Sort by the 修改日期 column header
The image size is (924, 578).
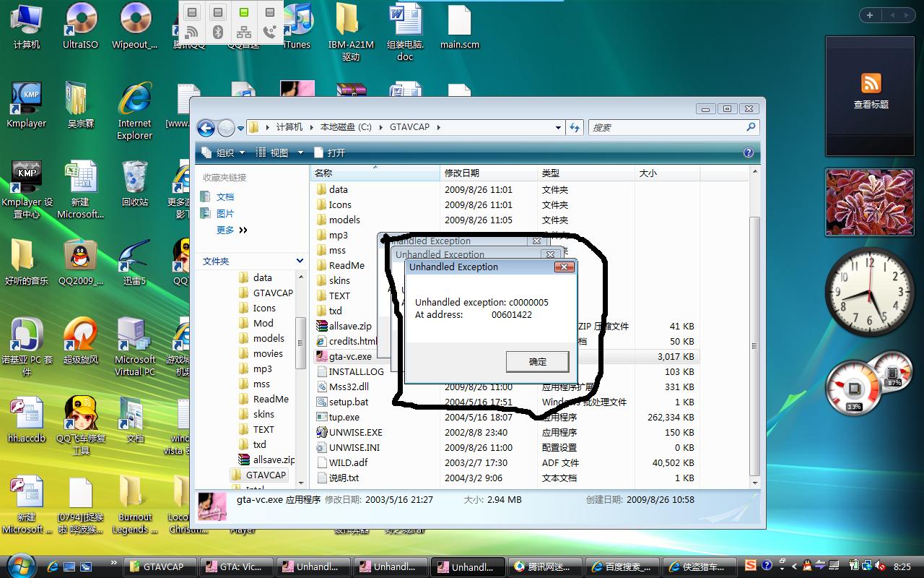[x=489, y=173]
